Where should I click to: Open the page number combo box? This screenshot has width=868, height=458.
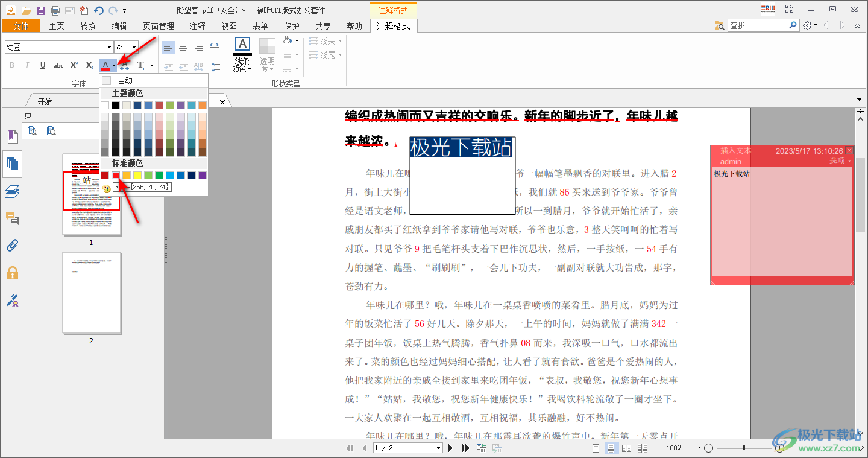click(x=408, y=448)
